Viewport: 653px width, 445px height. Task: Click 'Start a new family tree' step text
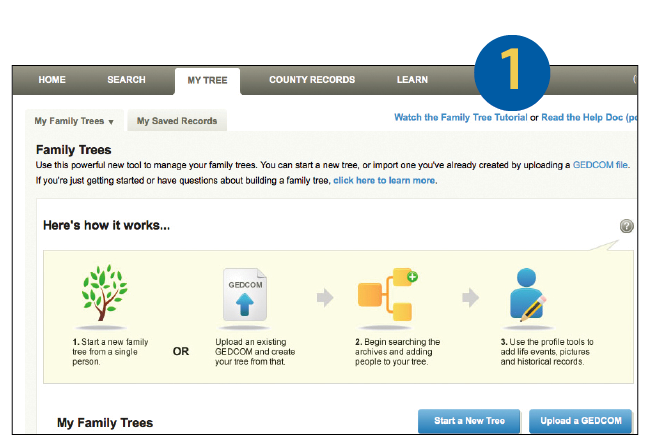[x=110, y=352]
